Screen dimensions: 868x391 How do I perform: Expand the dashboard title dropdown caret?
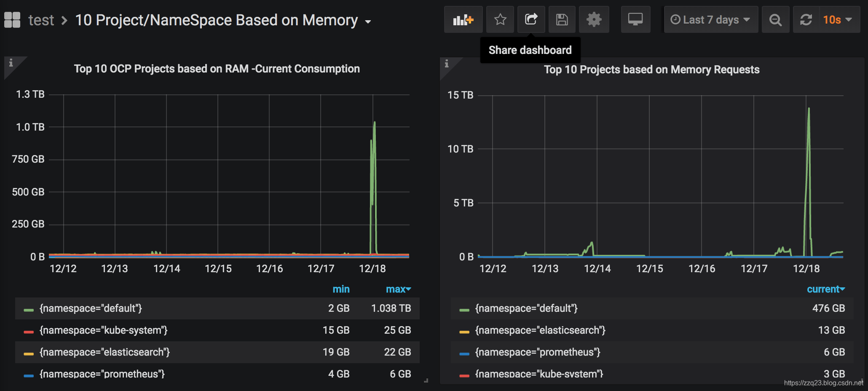368,21
